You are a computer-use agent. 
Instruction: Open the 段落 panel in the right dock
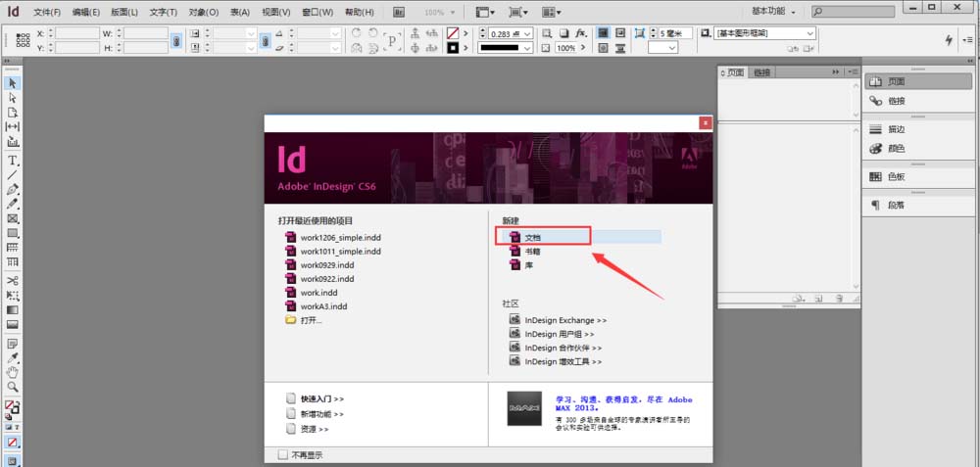click(x=917, y=205)
